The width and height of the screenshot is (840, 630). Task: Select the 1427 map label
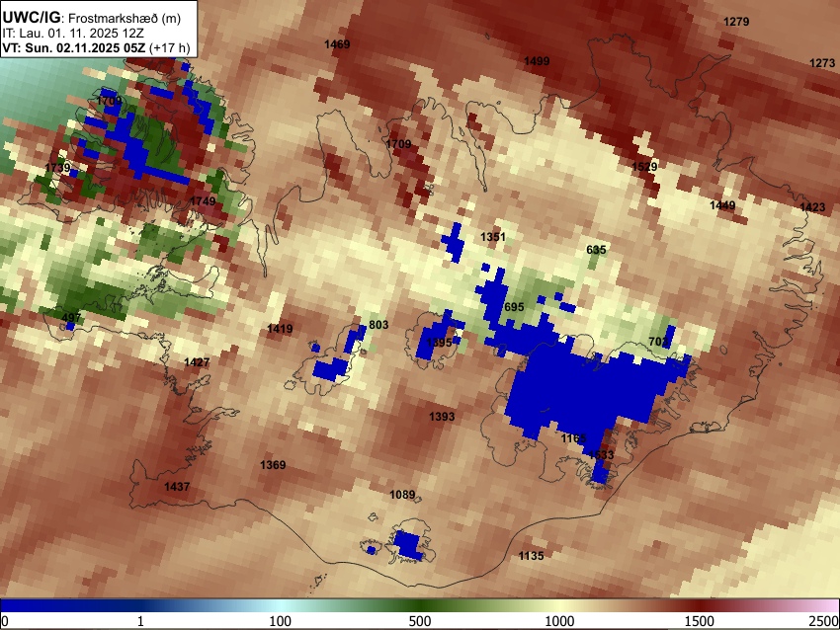coord(197,362)
